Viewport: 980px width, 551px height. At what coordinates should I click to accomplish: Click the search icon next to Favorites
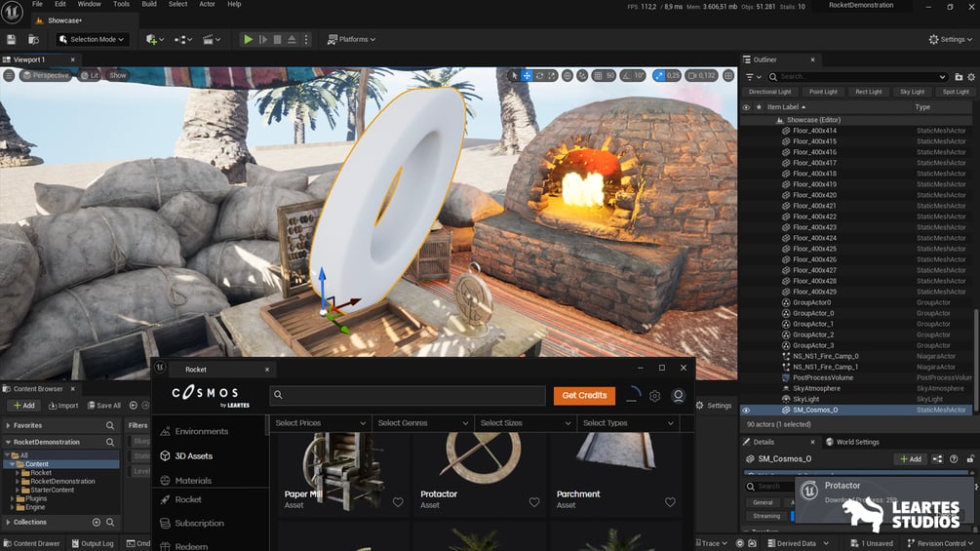(110, 425)
